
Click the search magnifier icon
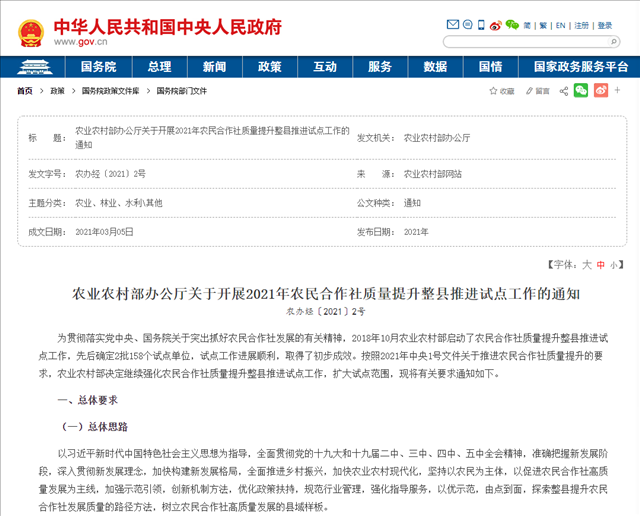click(x=613, y=42)
